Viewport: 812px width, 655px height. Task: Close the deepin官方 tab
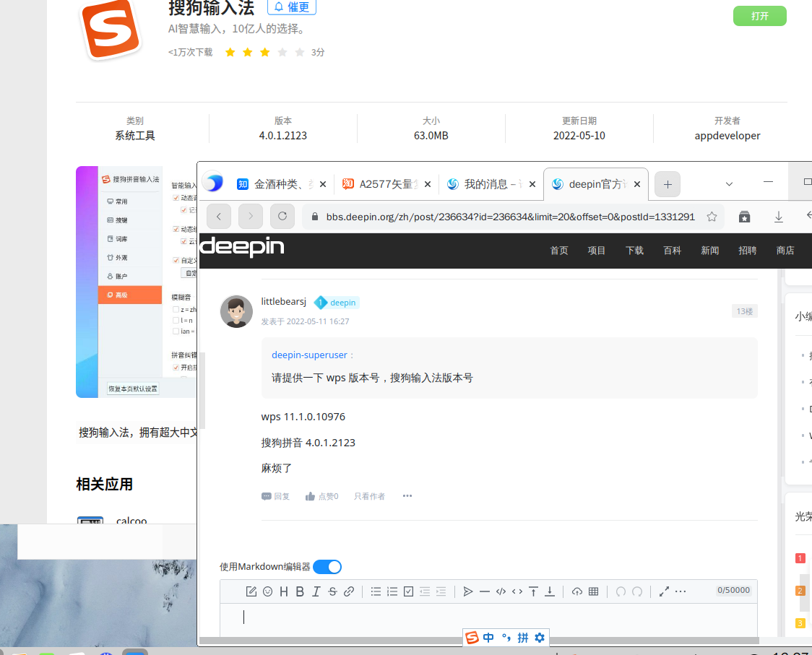(x=637, y=184)
